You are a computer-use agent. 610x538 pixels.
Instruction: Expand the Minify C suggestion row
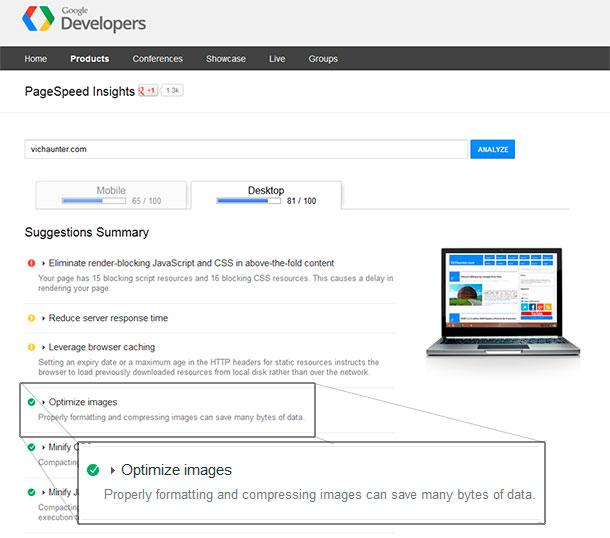click(x=62, y=447)
